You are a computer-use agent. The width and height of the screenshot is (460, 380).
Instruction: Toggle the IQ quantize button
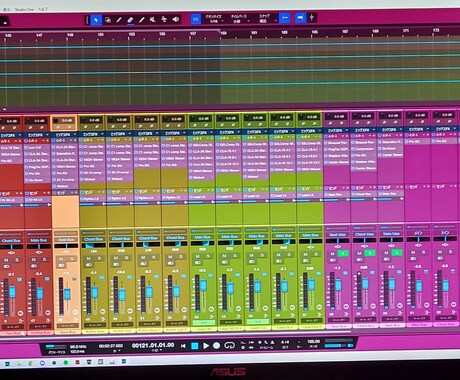[196, 19]
